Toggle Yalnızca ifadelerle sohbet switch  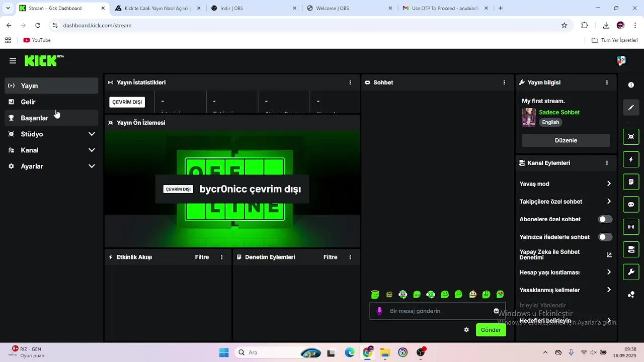click(x=605, y=237)
